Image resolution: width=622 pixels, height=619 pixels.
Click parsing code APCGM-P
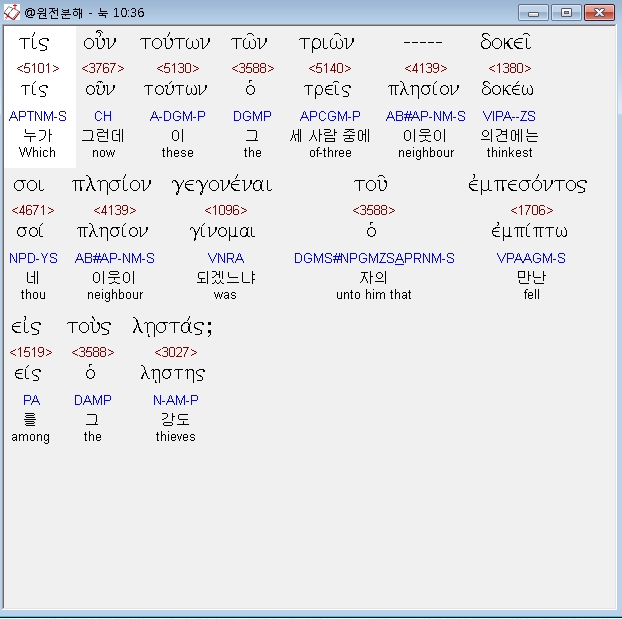coord(330,116)
